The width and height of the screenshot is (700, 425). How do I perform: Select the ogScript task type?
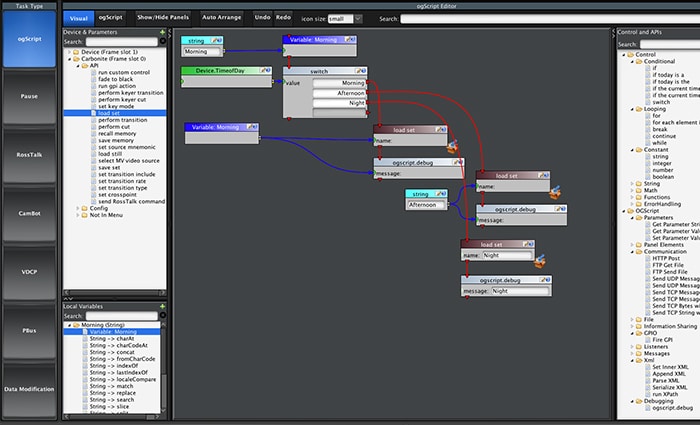pyautogui.click(x=29, y=39)
